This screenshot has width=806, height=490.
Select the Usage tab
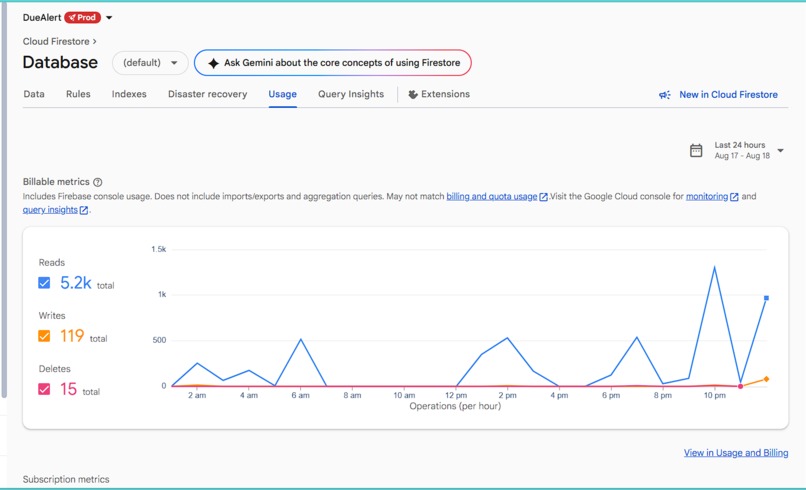point(282,94)
